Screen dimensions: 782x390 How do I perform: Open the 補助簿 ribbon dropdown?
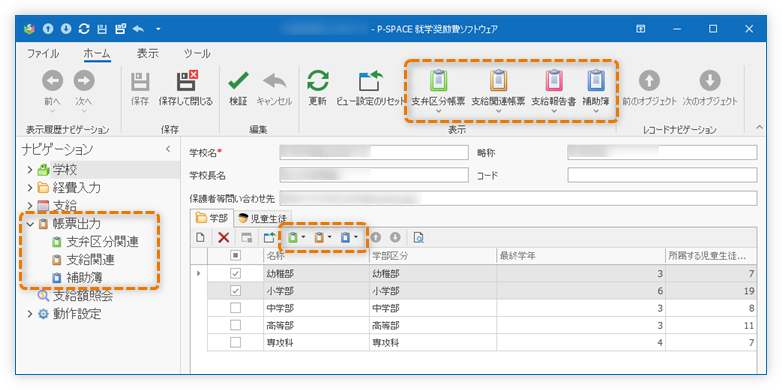pyautogui.click(x=596, y=92)
